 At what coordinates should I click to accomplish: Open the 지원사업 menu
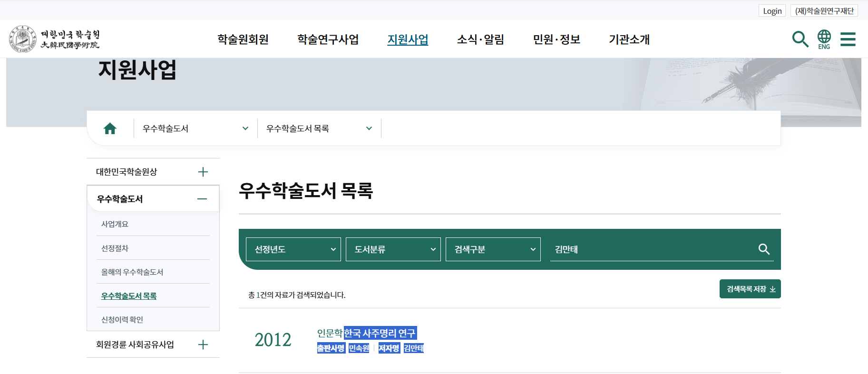(x=408, y=39)
